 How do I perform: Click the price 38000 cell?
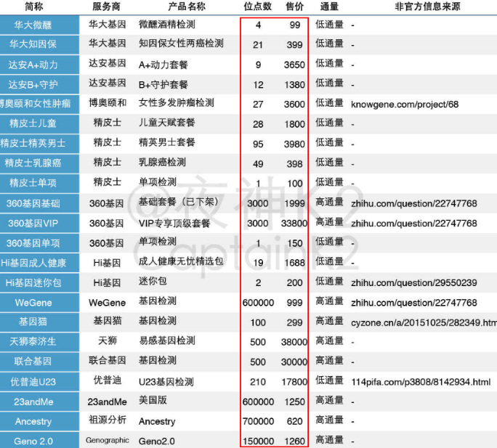click(294, 342)
